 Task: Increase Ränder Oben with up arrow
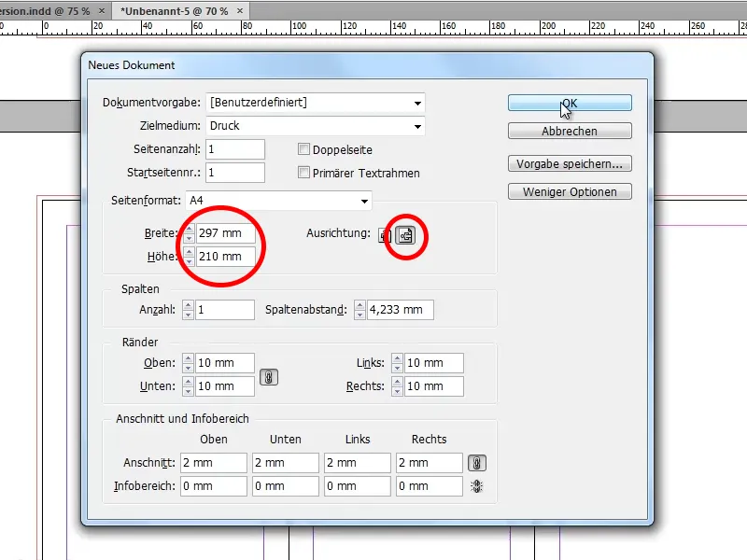click(x=189, y=358)
